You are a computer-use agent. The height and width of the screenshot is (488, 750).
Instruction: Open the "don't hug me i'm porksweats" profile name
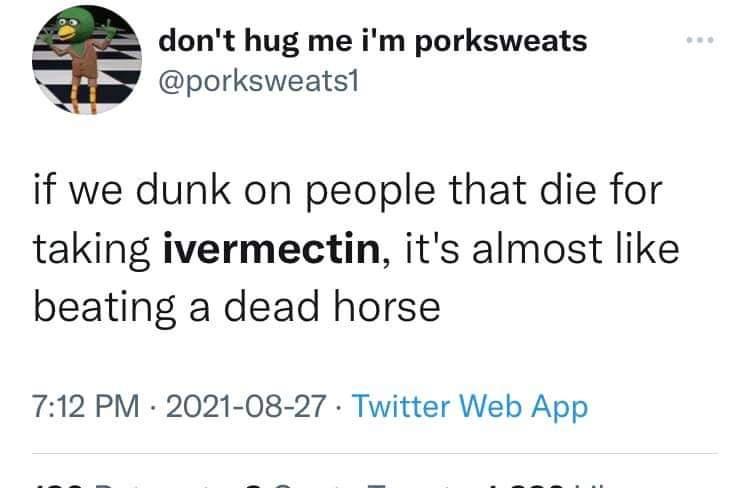(373, 42)
